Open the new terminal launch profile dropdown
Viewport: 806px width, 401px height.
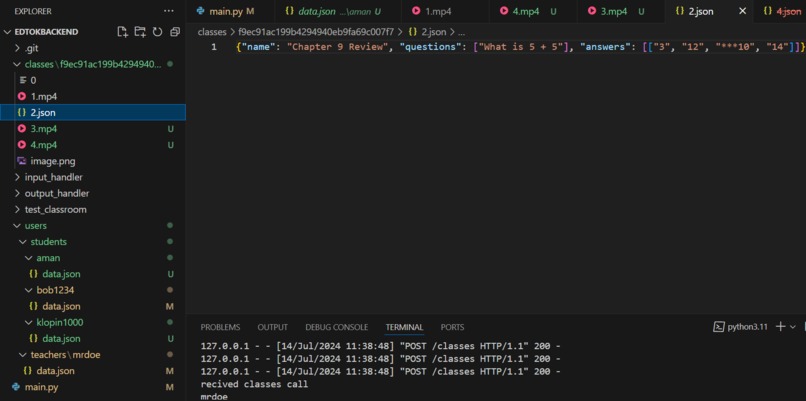click(792, 326)
